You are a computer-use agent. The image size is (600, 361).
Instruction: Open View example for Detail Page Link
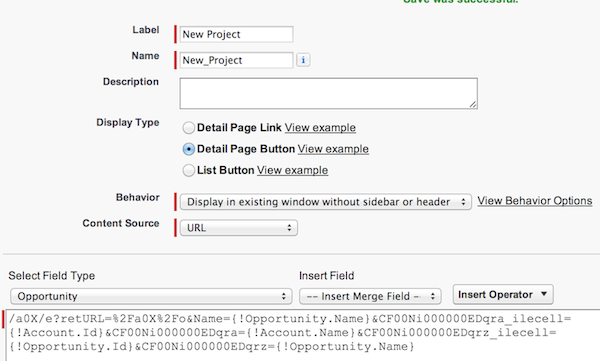pyautogui.click(x=320, y=127)
